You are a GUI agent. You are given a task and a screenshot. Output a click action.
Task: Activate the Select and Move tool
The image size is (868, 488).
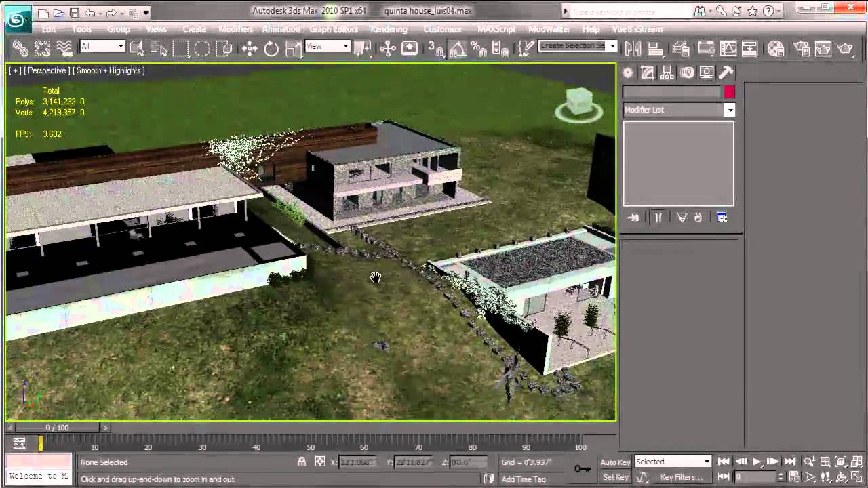pyautogui.click(x=250, y=48)
